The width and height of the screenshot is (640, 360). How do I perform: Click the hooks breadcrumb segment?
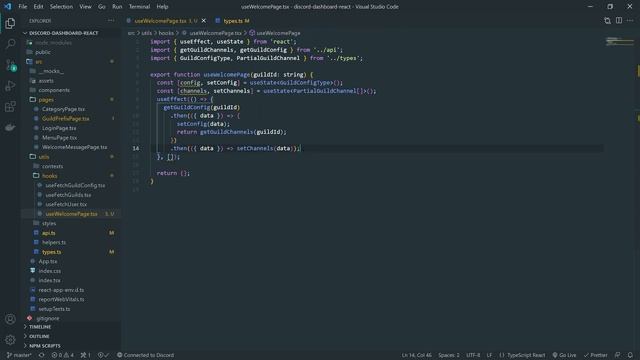166,33
